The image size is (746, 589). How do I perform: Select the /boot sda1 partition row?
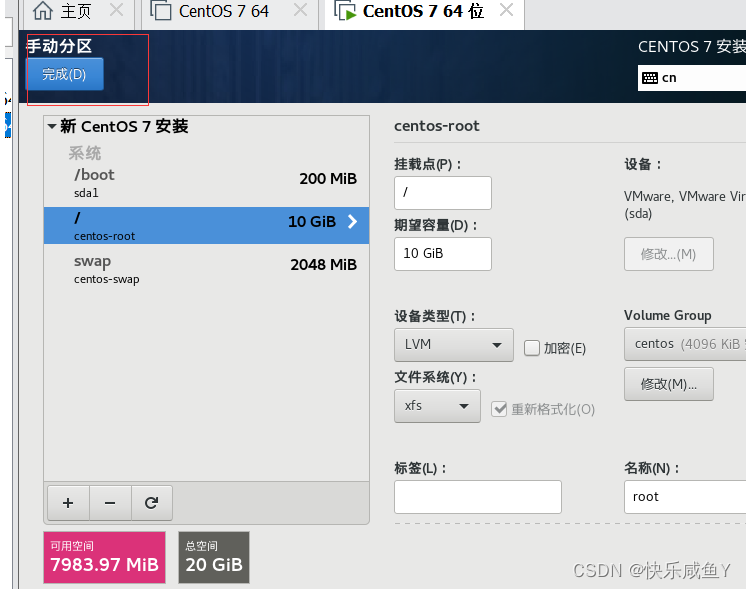pyautogui.click(x=206, y=183)
